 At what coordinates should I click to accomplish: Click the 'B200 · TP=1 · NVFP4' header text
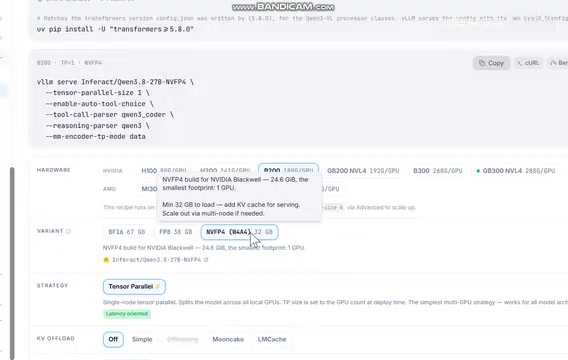pyautogui.click(x=69, y=63)
